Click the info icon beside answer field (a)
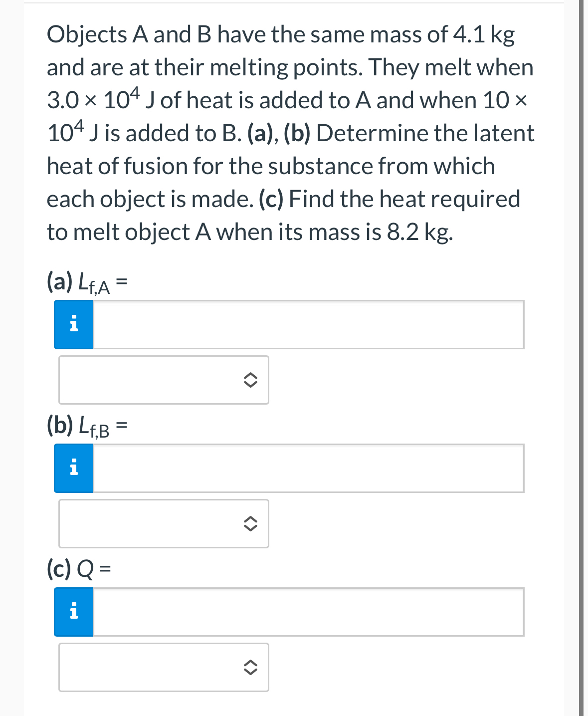Viewport: 588px width, 716px height. click(x=73, y=324)
